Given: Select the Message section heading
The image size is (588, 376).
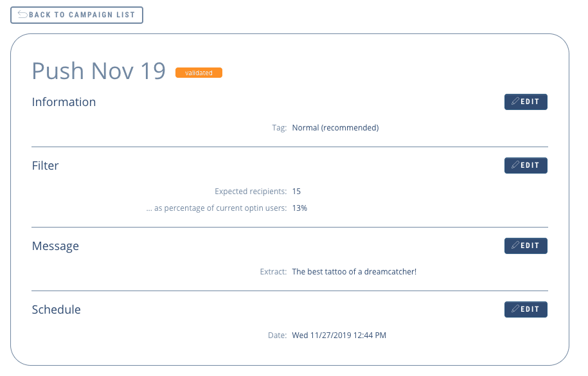Looking at the screenshot, I should 55,246.
